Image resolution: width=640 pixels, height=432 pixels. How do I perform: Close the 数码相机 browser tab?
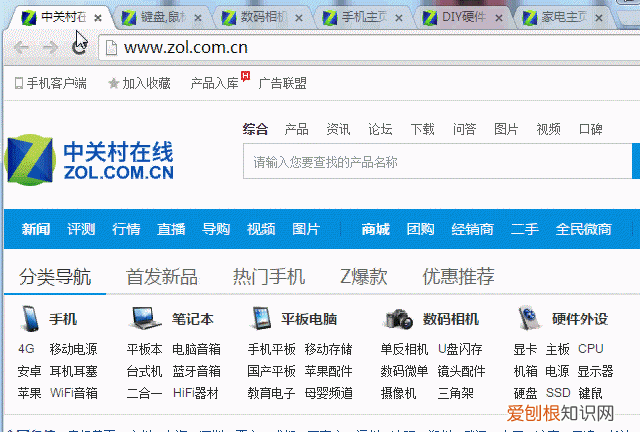pyautogui.click(x=299, y=18)
